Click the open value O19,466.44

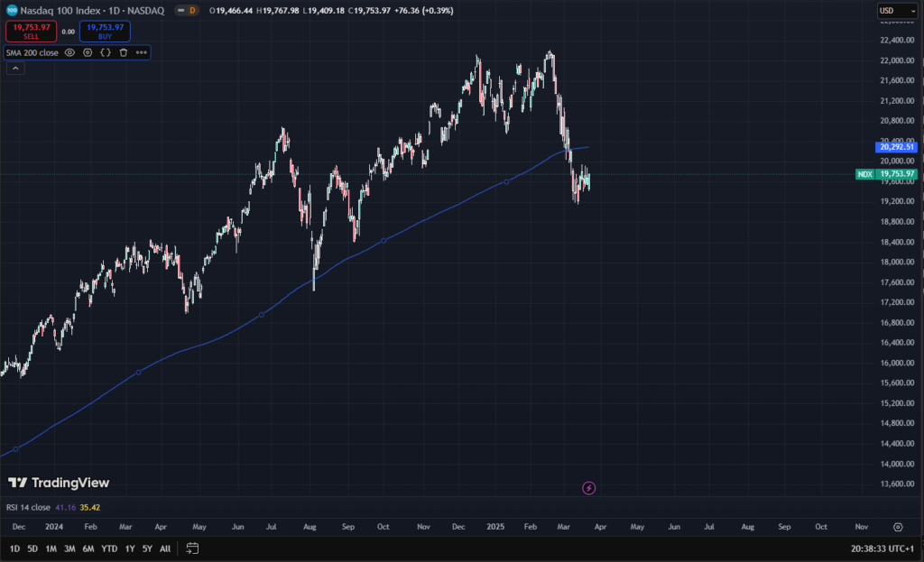(x=231, y=11)
